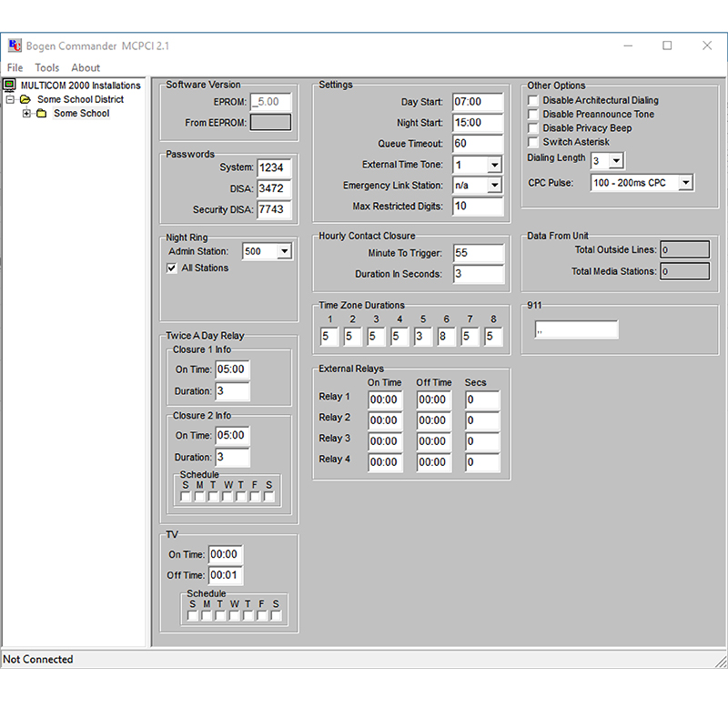Click the Some School folder icon
This screenshot has height=728, width=728.
pos(41,114)
